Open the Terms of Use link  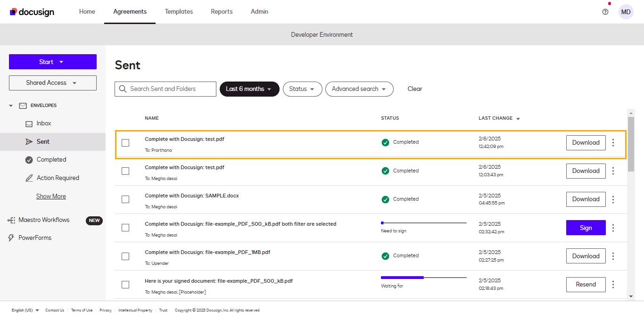coord(82,310)
